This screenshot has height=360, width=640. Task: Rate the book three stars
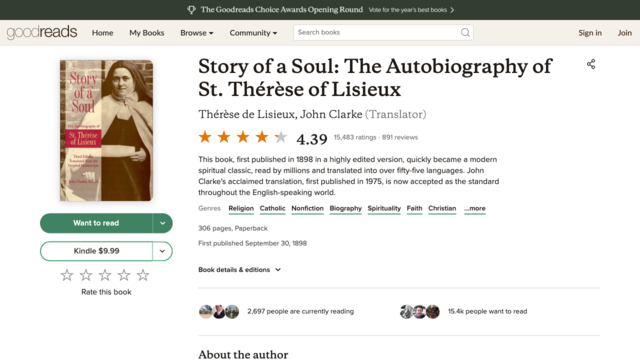pyautogui.click(x=105, y=275)
